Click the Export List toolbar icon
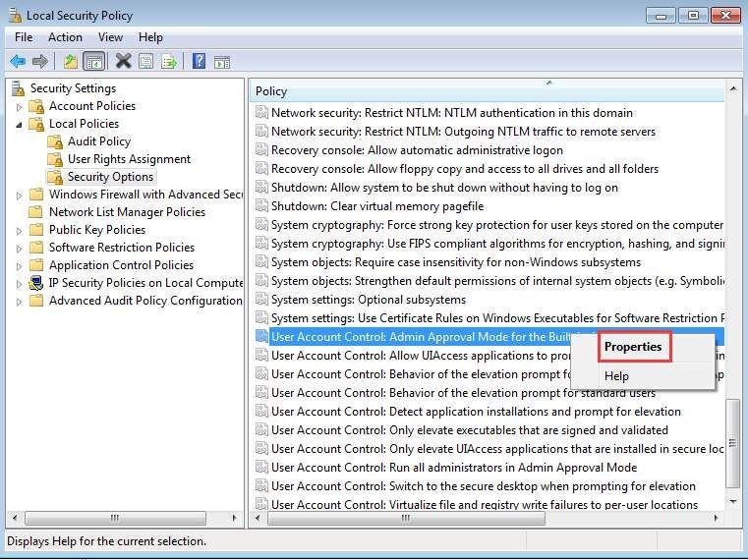This screenshot has height=560, width=748. (168, 62)
